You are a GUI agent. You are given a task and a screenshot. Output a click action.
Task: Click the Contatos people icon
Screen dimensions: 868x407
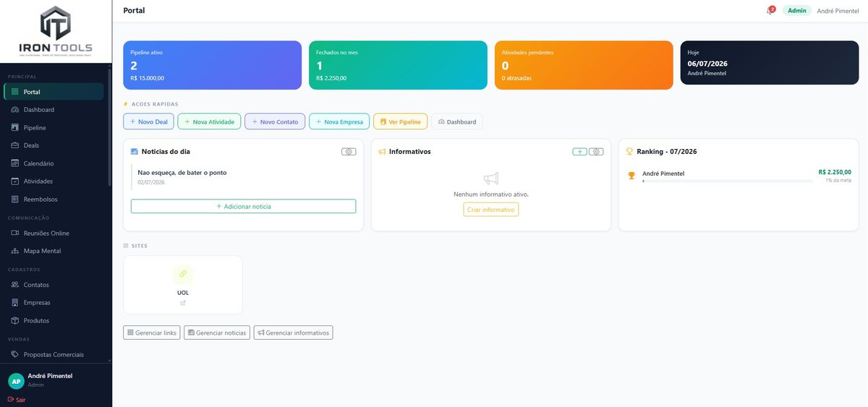click(x=15, y=285)
